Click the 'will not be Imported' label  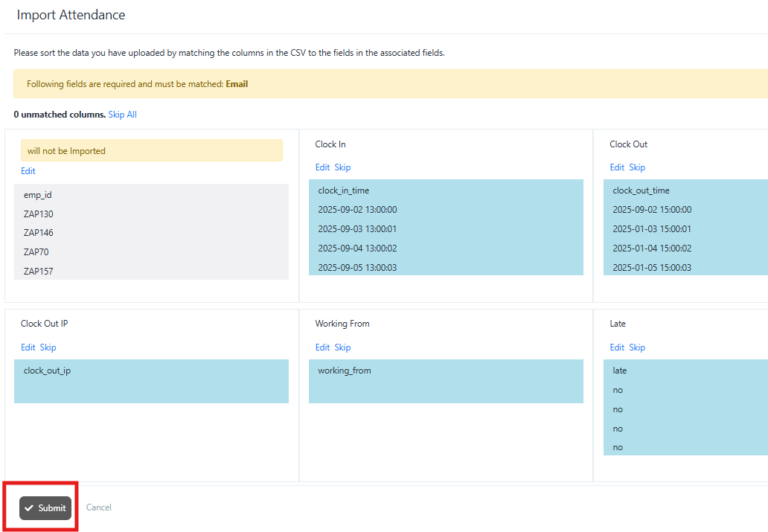click(67, 151)
